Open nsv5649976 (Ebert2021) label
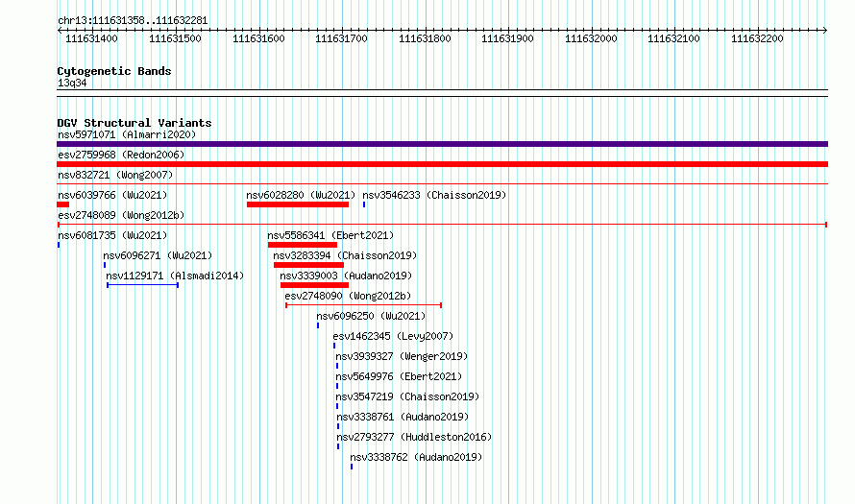Screen dimensions: 855x504 pyautogui.click(x=399, y=376)
